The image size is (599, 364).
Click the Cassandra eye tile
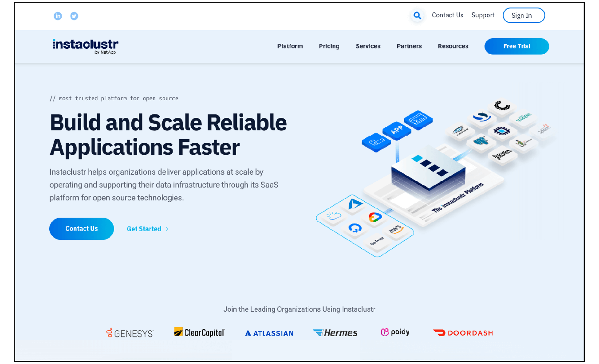460,130
